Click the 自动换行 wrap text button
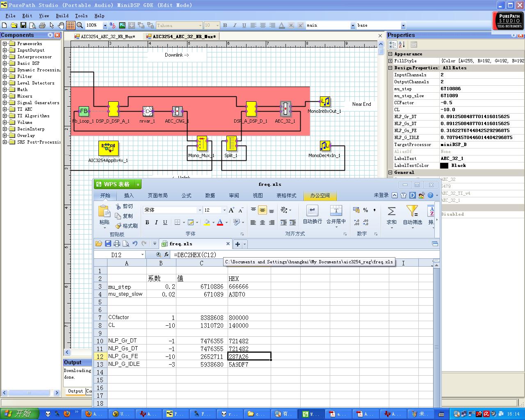Screen dimensions: 525x420 [x=312, y=215]
